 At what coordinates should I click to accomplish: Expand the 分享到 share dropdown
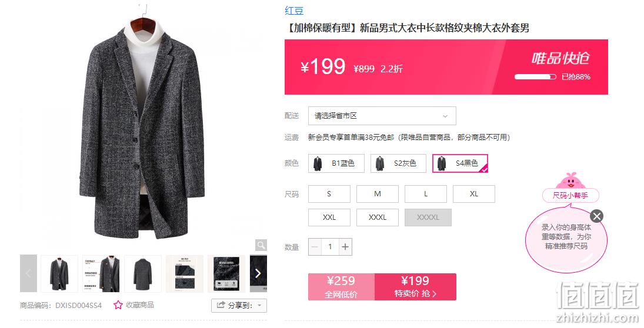pos(239,306)
